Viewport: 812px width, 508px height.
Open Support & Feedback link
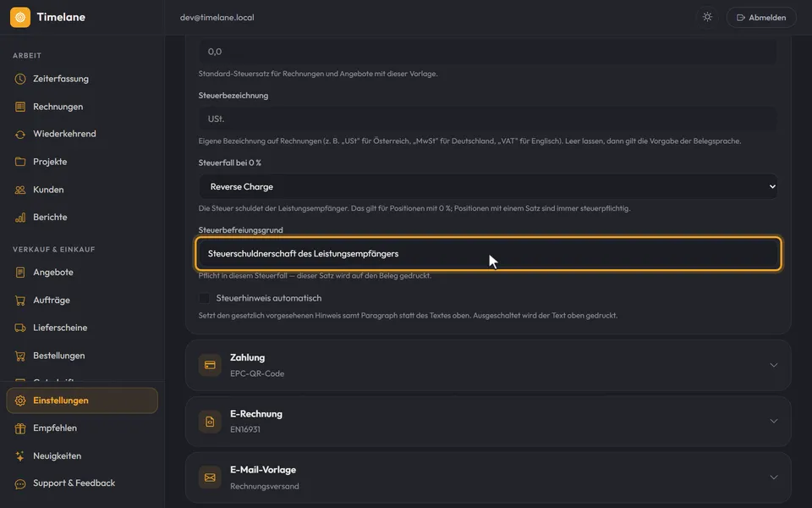click(82, 483)
